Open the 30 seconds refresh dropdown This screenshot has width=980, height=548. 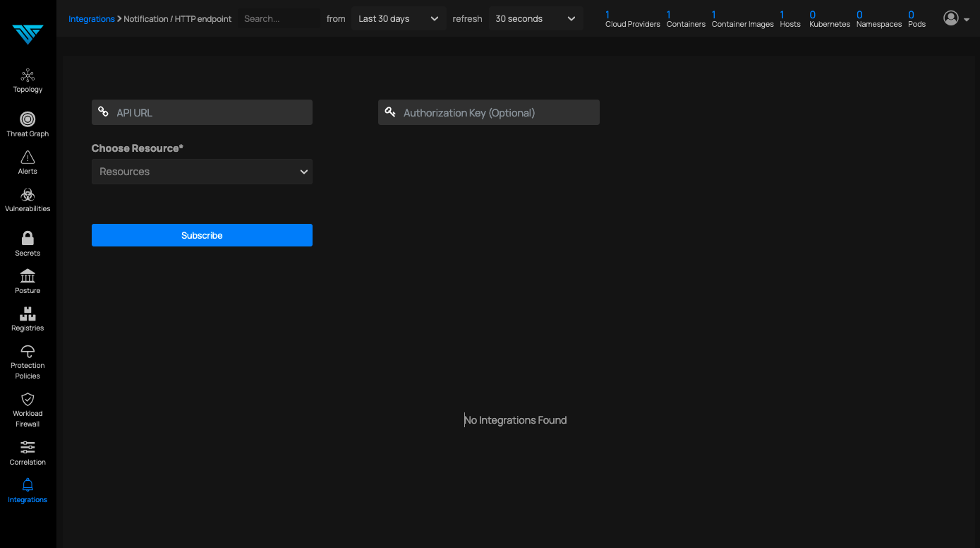coord(536,19)
